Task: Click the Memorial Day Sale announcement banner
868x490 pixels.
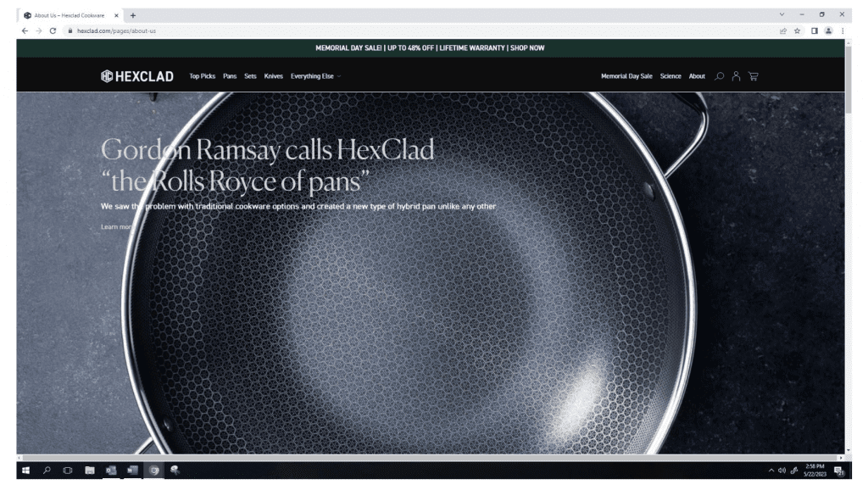Action: (x=430, y=48)
